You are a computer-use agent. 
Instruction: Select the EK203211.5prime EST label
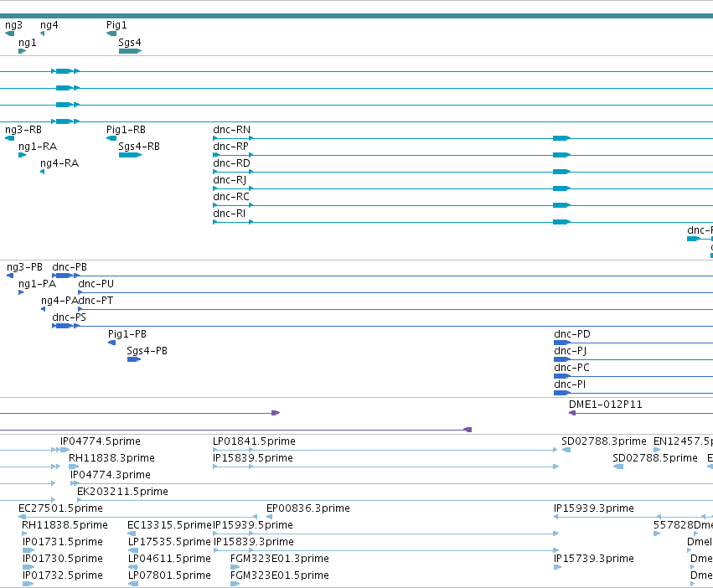click(x=123, y=492)
